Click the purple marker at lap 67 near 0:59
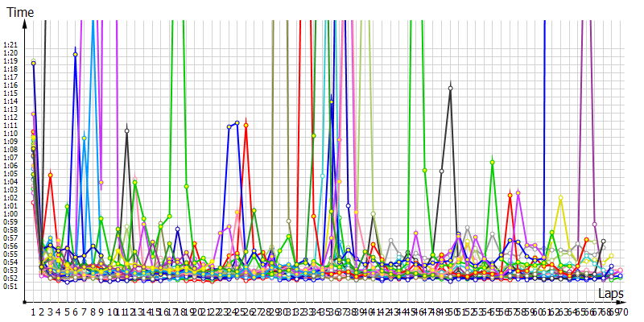The image size is (644, 322). 594,224
